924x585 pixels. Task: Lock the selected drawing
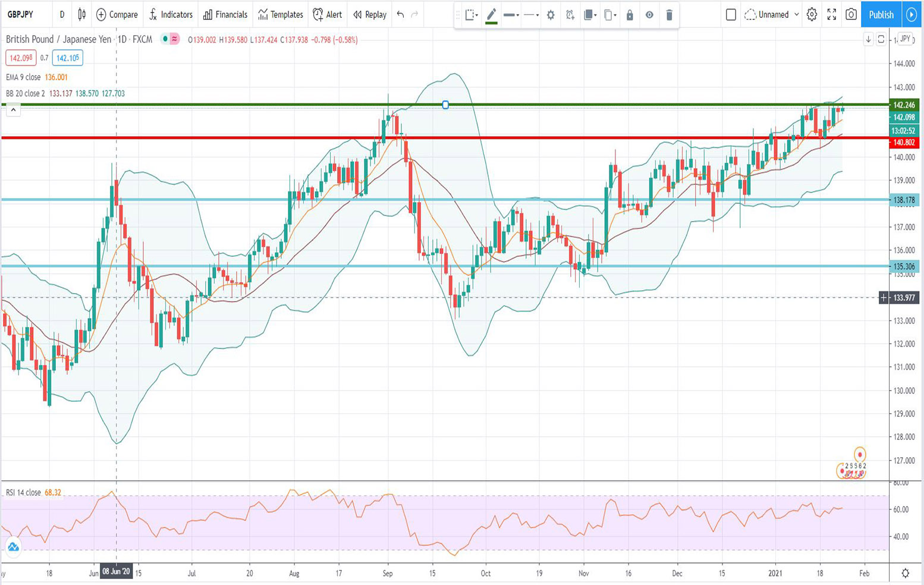point(630,15)
